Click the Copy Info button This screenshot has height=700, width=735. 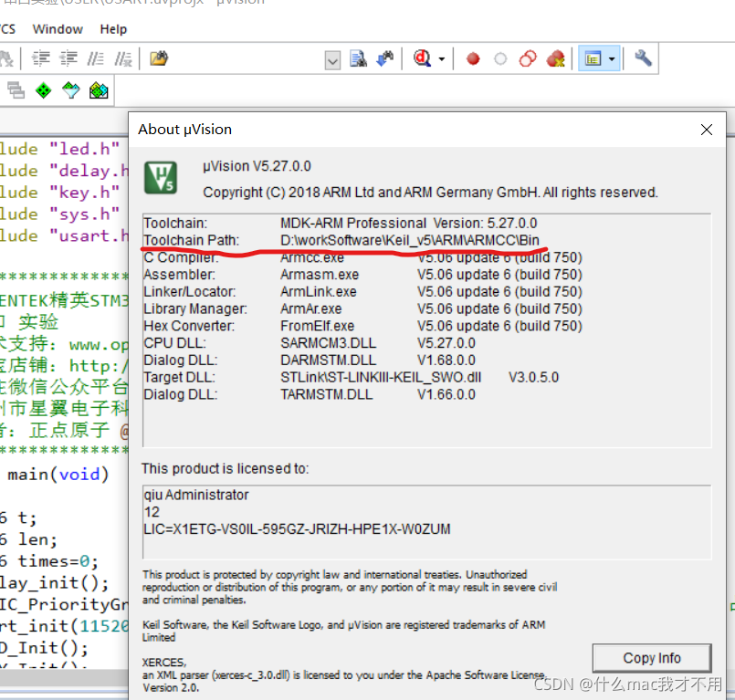(x=652, y=658)
